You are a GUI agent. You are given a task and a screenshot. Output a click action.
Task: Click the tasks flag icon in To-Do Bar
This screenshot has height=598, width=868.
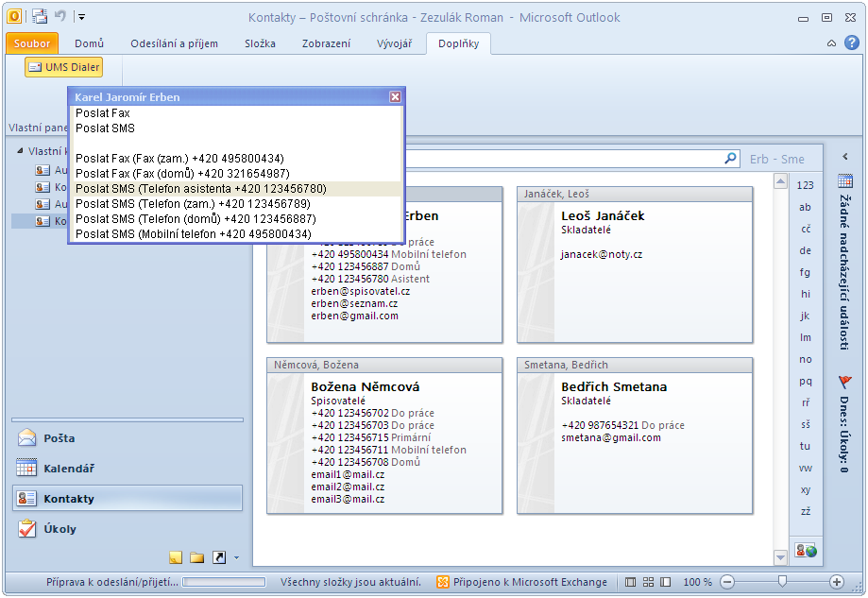845,382
